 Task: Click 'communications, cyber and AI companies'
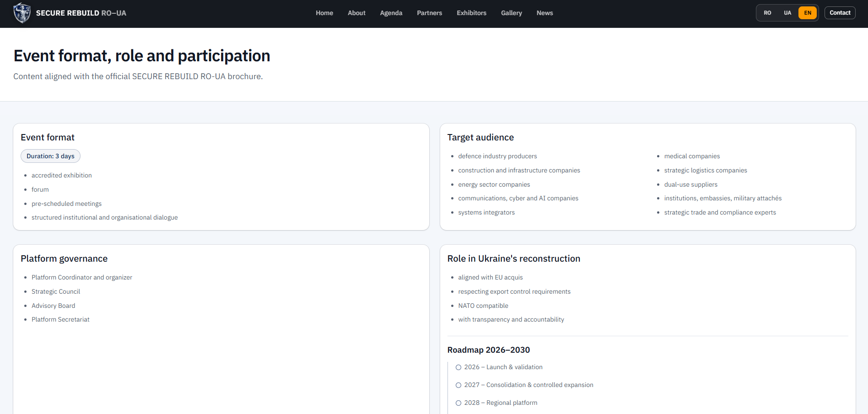[x=518, y=198]
